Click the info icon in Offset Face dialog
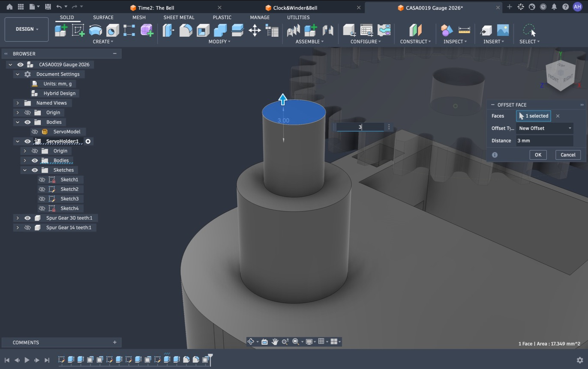The width and height of the screenshot is (588, 369). point(495,155)
